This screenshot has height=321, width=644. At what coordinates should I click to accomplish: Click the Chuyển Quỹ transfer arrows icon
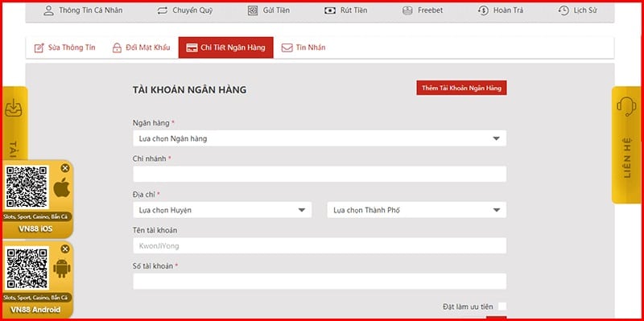click(x=163, y=10)
